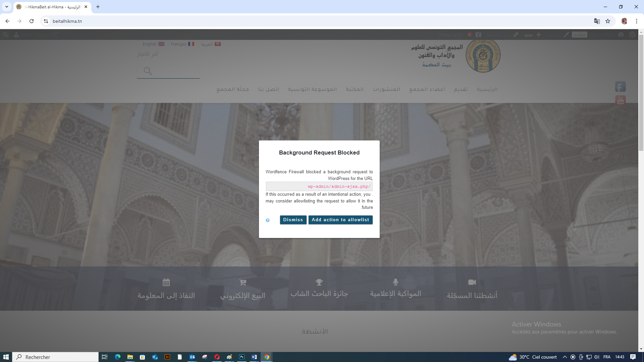
Task: Open the إتصل بنا menu item
Action: (268, 89)
